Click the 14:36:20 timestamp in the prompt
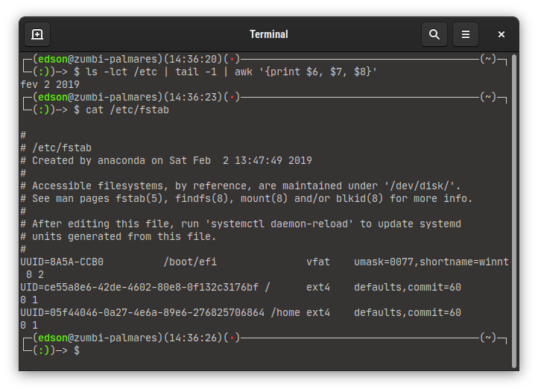Screen dimensions: 538x392 click(x=196, y=59)
